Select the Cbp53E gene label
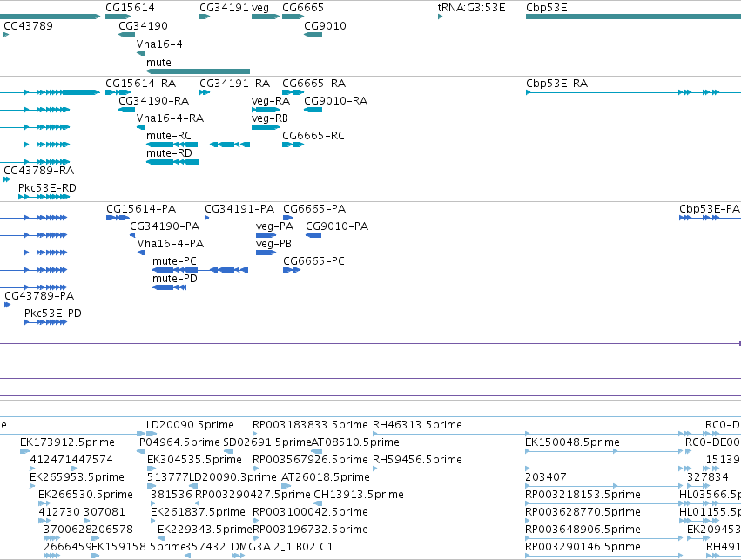741x560 pixels. point(546,8)
